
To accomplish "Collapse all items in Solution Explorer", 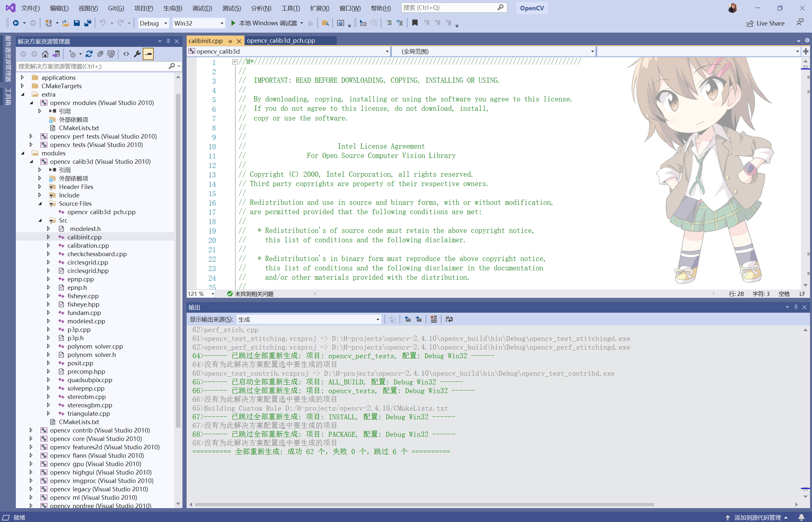I will click(100, 54).
